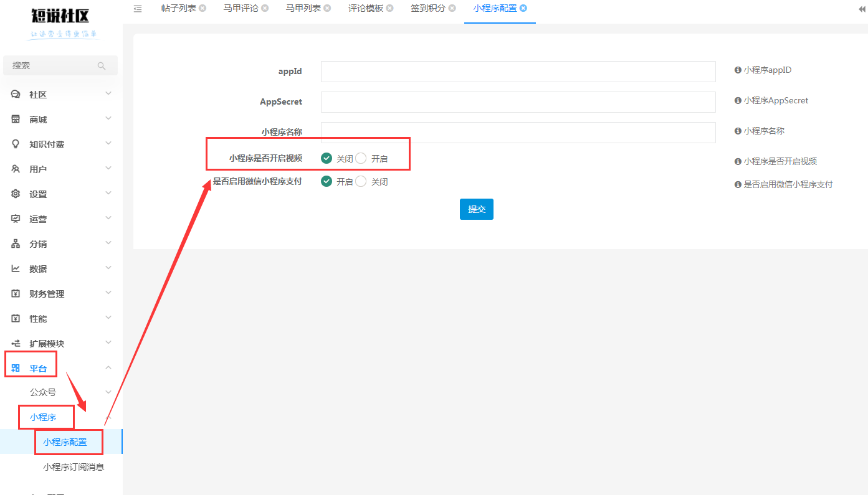Expand the 公众号 submenu chevron
The width and height of the screenshot is (868, 495).
pos(108,392)
